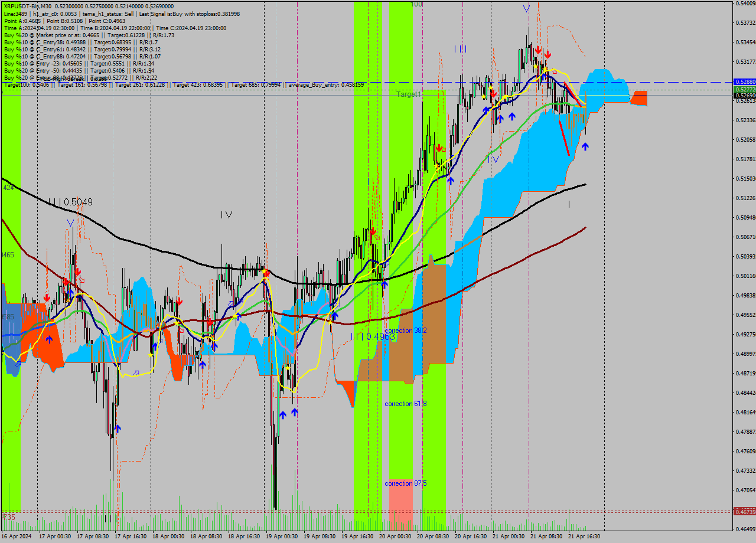Click the 0.5400 top price axis label
Viewport: 756px width, 543px height.
pyautogui.click(x=745, y=4)
